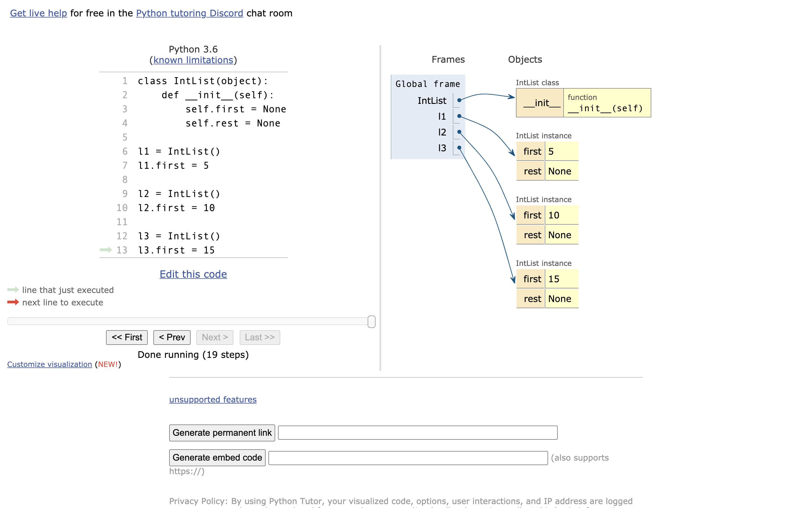The height and width of the screenshot is (508, 812).
Task: Click the pointer dot next to l1
Action: (459, 116)
